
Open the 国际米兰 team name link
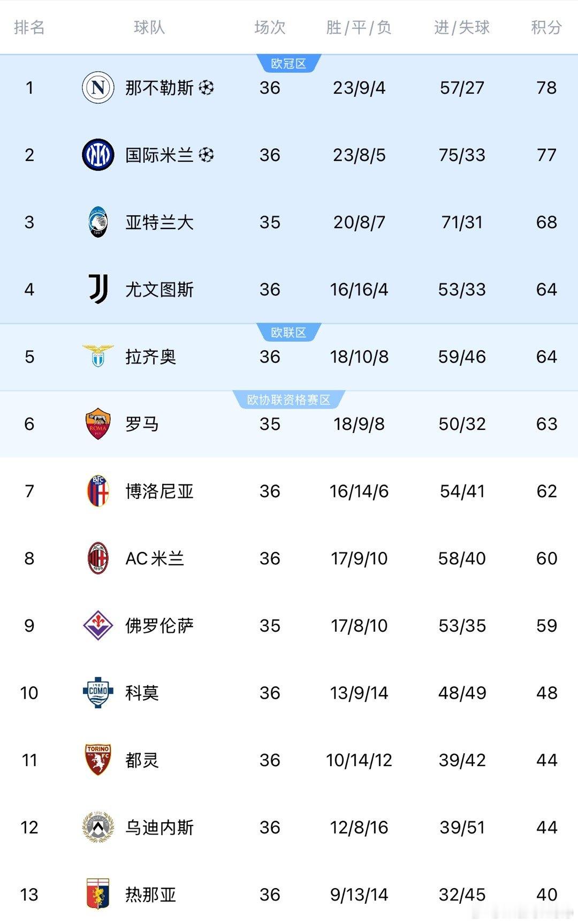(159, 155)
